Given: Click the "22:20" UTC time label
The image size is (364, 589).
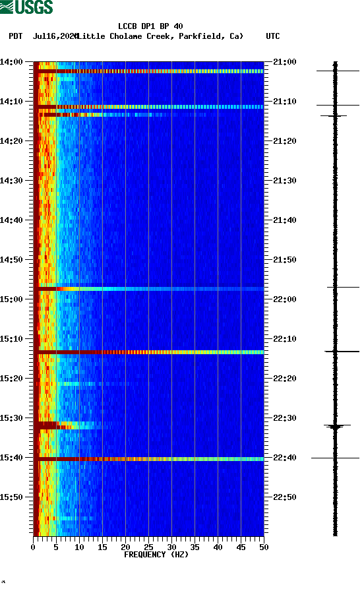Looking at the screenshot, I should [x=285, y=379].
